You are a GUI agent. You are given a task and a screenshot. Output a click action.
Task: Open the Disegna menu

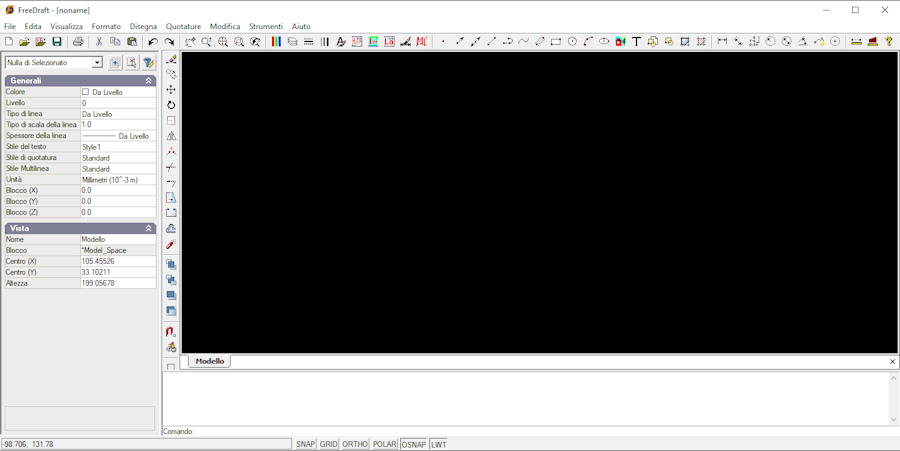(143, 26)
